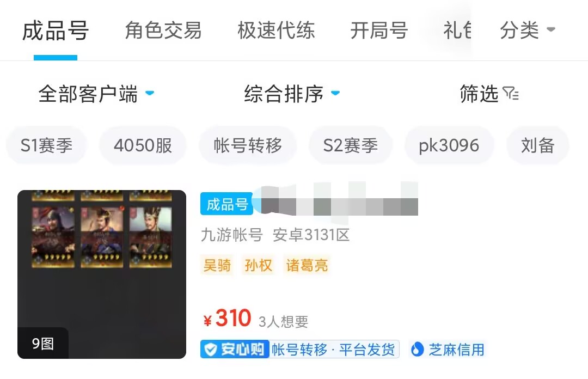Open the 全部客户端 client dropdown

96,94
